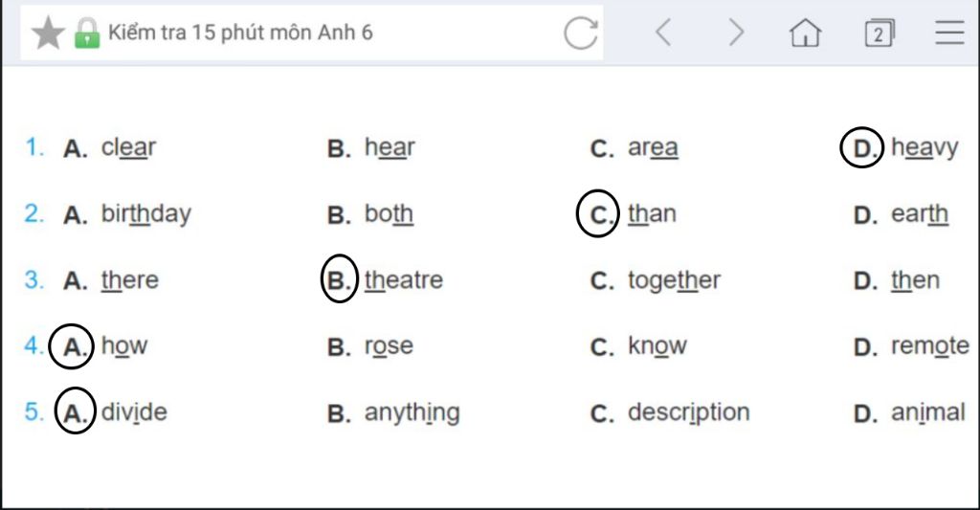Click the green security padlock icon
This screenshot has width=980, height=510.
click(x=87, y=33)
